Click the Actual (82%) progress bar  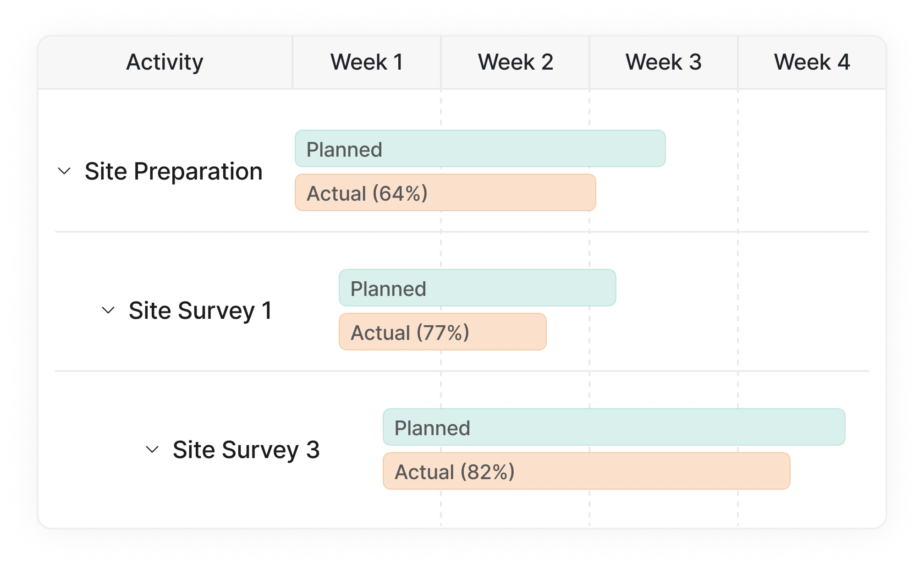pyautogui.click(x=586, y=471)
